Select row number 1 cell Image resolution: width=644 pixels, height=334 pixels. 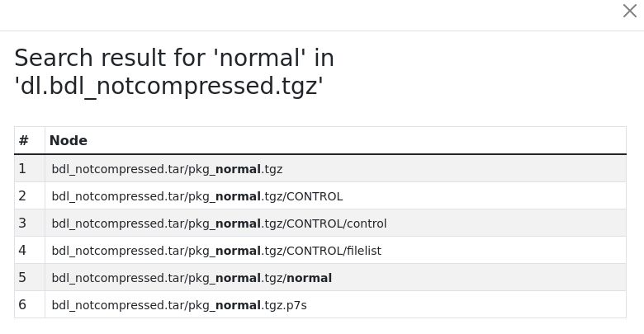point(30,168)
